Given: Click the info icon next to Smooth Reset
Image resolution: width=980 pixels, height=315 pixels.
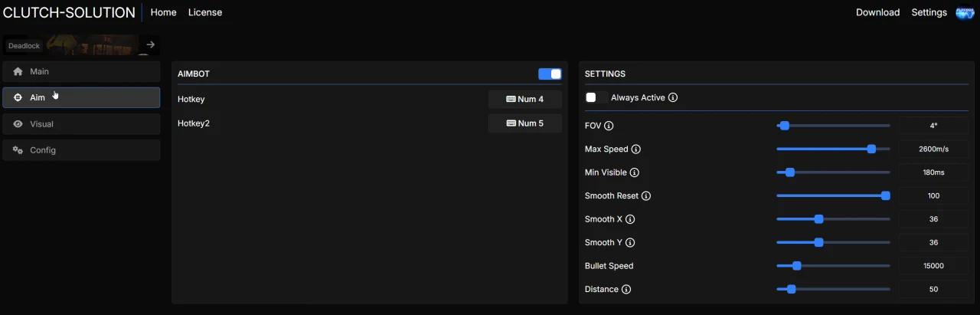Looking at the screenshot, I should pyautogui.click(x=645, y=196).
